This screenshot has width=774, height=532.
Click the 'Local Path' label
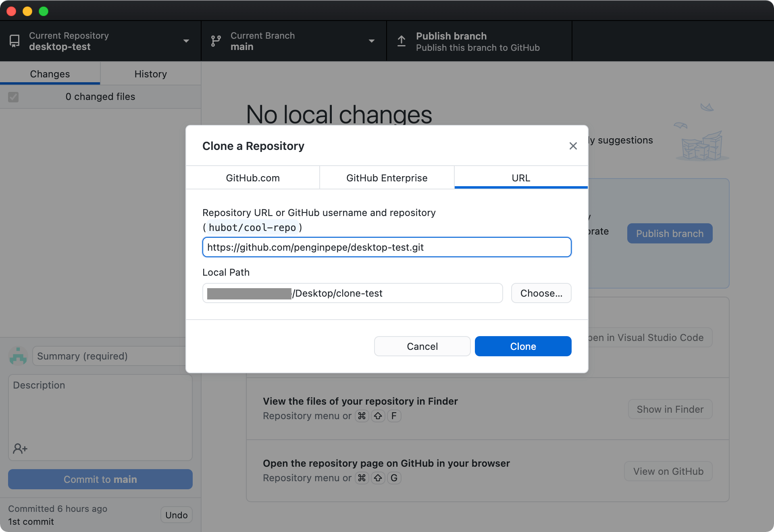tap(226, 272)
